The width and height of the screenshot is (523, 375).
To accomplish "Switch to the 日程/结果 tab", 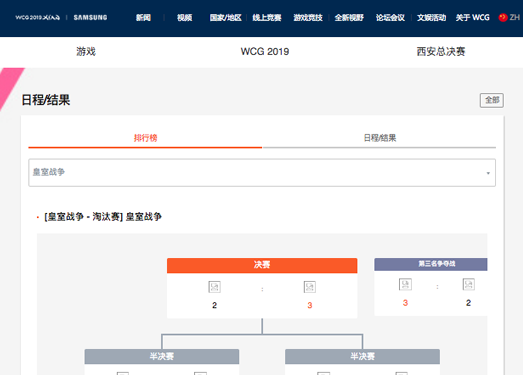I will [x=380, y=138].
